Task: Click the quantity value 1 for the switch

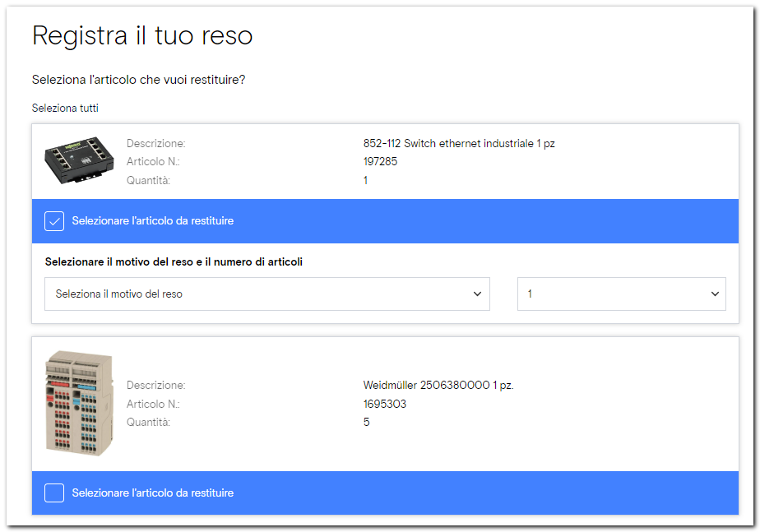Action: tap(366, 180)
